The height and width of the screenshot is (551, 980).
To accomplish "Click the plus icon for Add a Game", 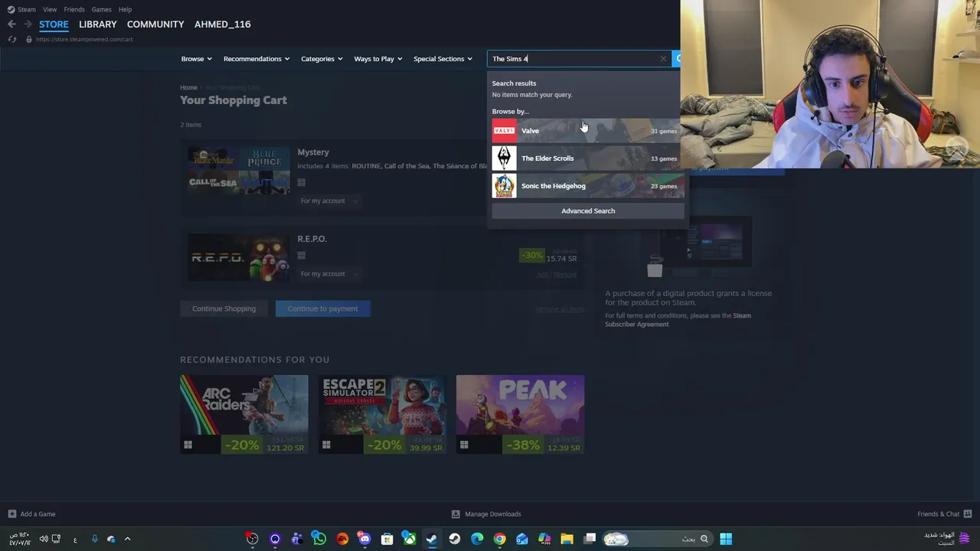I will (11, 514).
